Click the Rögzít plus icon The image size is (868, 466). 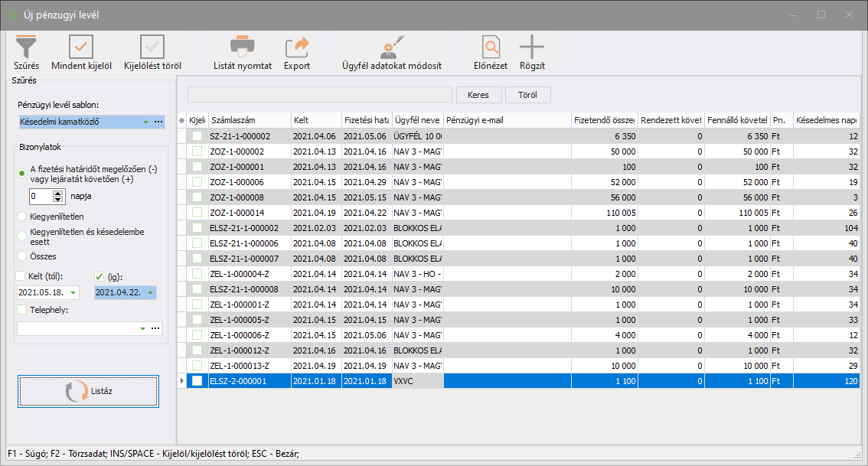(x=532, y=47)
